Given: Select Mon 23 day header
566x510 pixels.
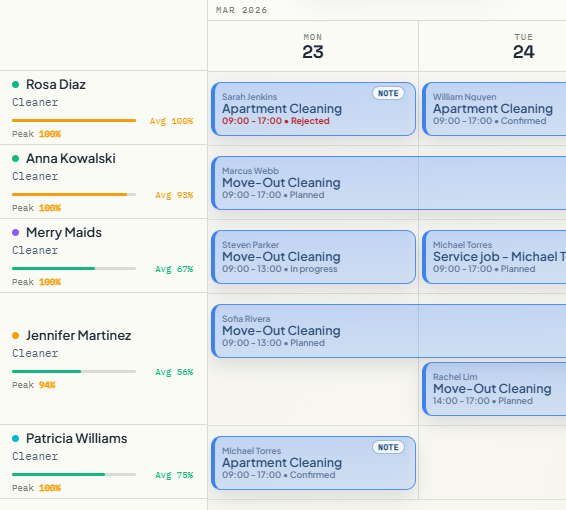Looking at the screenshot, I should click(313, 46).
